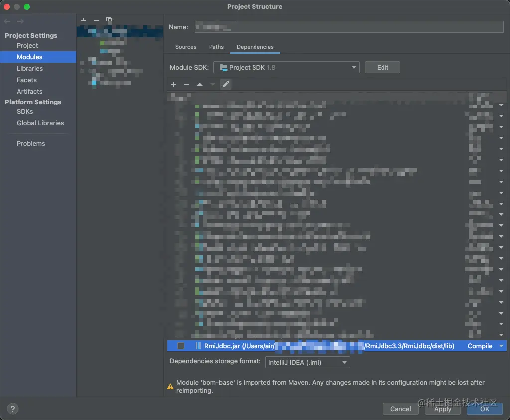Viewport: 510px width, 420px height.
Task: Click the add module plus icon
Action: click(83, 20)
